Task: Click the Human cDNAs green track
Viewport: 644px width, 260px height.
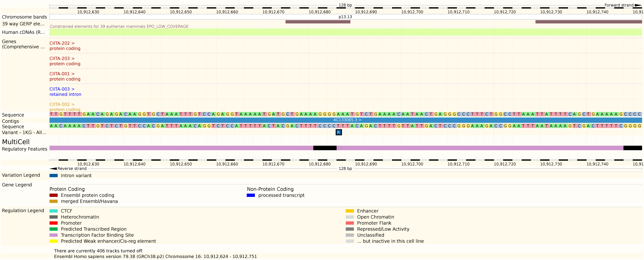Action: coord(345,32)
